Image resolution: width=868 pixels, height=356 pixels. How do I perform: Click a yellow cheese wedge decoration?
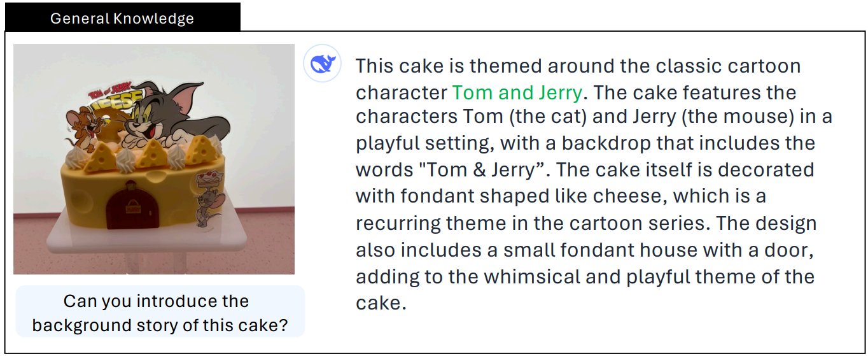click(x=152, y=154)
